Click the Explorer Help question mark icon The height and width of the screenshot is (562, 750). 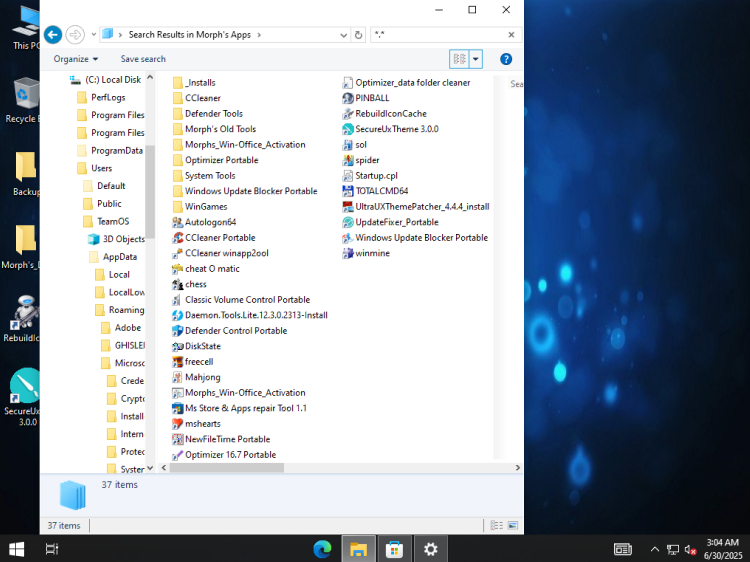click(x=506, y=59)
